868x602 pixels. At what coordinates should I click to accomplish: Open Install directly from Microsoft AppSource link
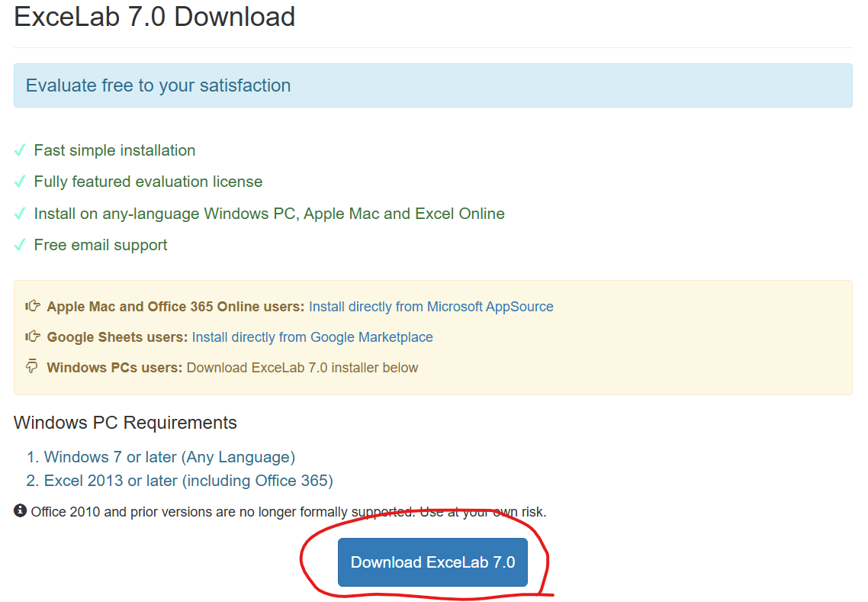(431, 307)
